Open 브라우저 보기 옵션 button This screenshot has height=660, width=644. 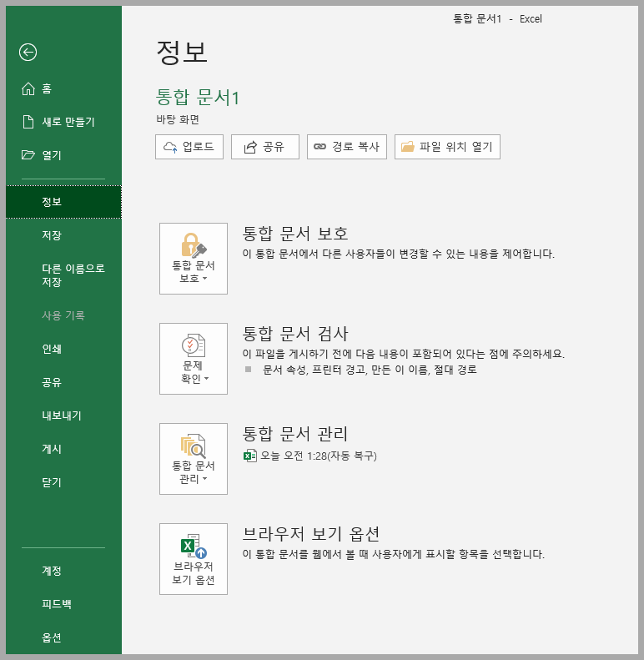click(194, 559)
